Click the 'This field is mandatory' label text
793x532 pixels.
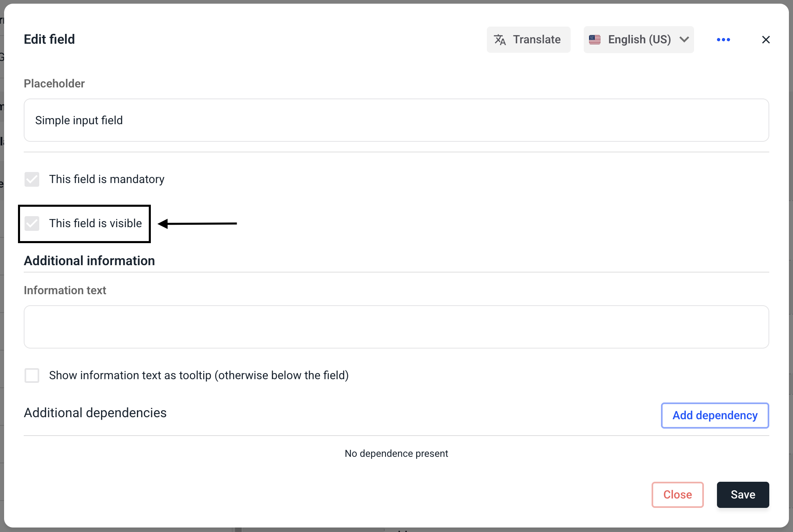click(x=107, y=179)
